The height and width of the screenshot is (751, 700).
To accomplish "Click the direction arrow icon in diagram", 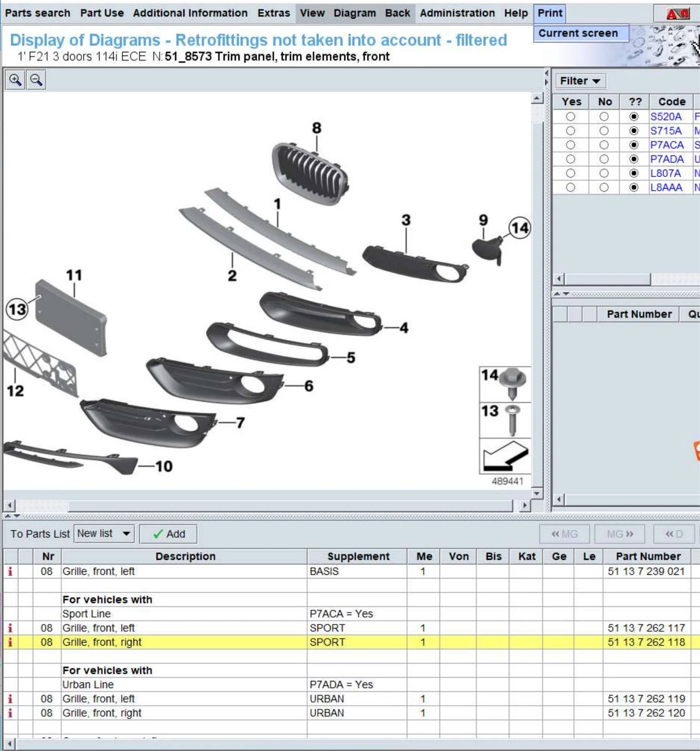I will (x=505, y=456).
